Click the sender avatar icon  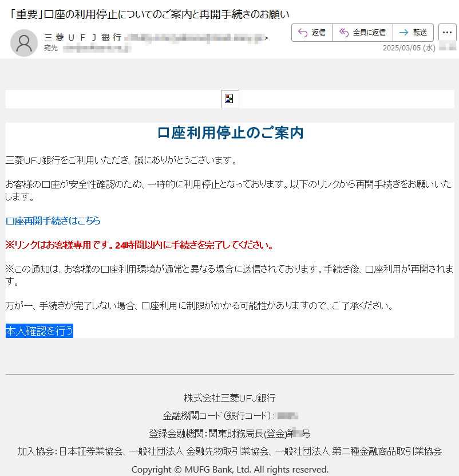click(x=24, y=43)
